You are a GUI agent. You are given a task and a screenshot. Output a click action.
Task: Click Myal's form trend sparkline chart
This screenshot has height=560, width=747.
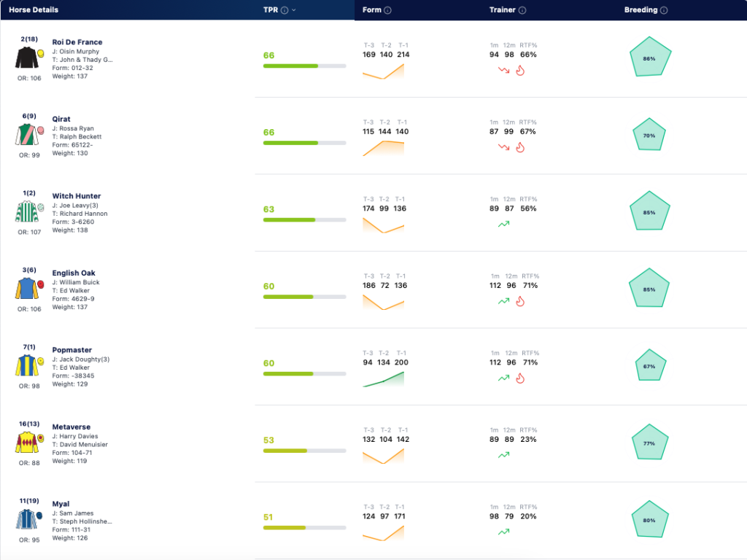(383, 533)
